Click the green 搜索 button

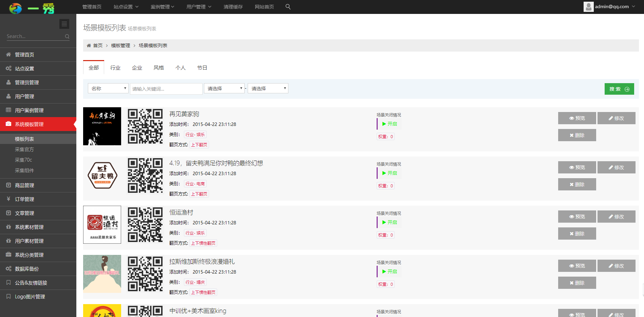coord(619,89)
